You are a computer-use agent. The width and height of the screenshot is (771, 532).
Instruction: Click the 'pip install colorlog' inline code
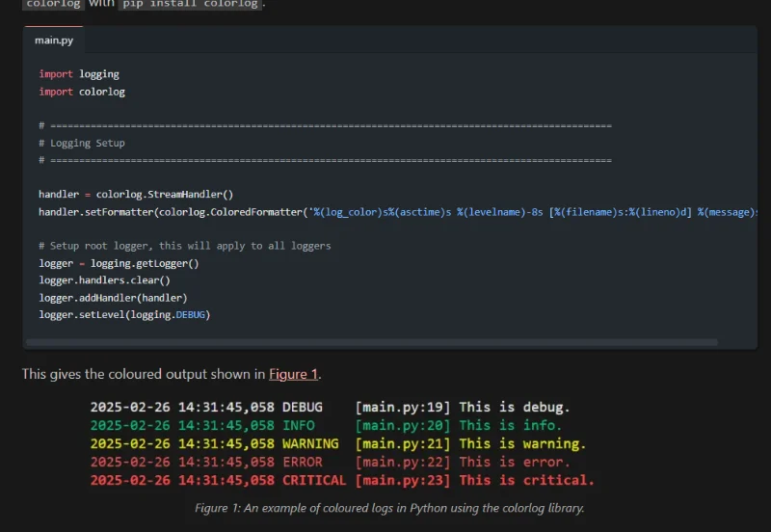191,4
